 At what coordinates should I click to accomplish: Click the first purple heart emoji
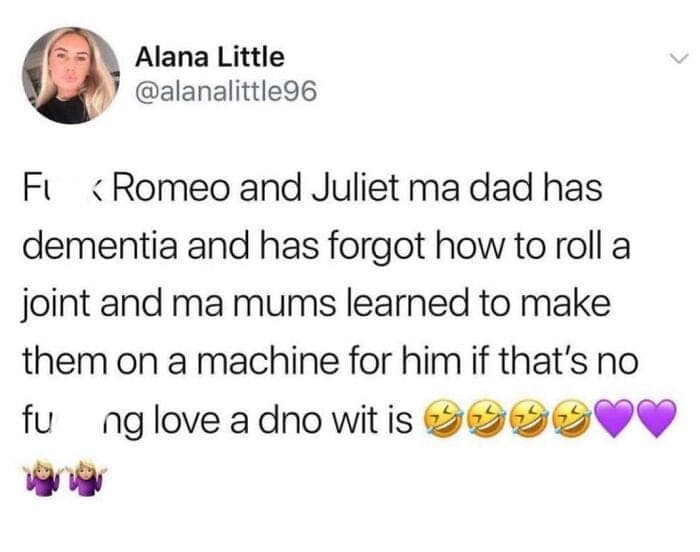(x=615, y=418)
